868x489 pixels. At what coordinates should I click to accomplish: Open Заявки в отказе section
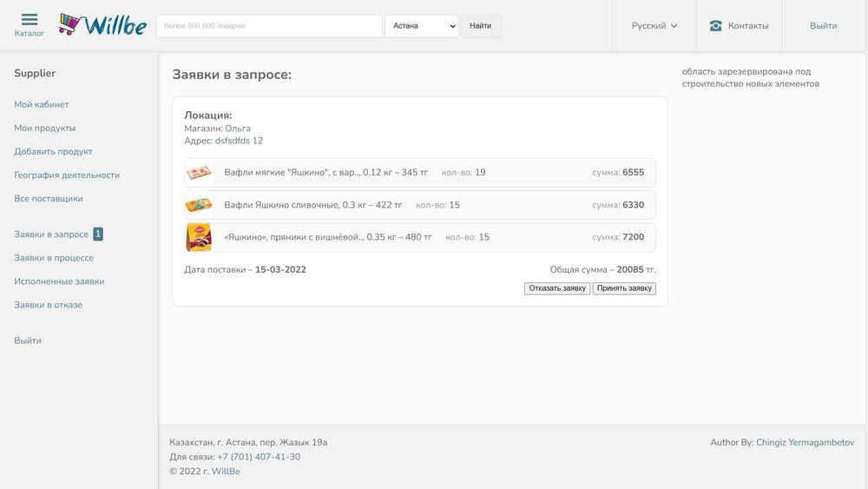click(x=48, y=305)
